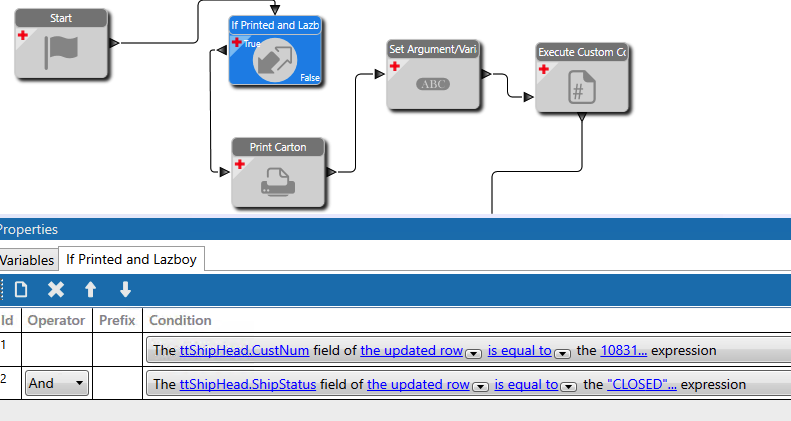
Task: Expand 'the updated row' dropdown in row 2
Action: 480,387
